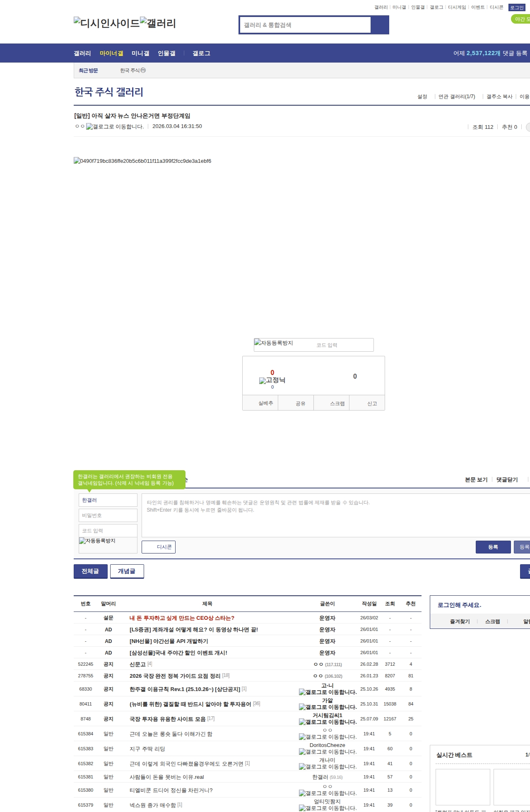This screenshot has height=812, width=530.
Task: Open gallog icon for writer 가얄
Action: 328,707
